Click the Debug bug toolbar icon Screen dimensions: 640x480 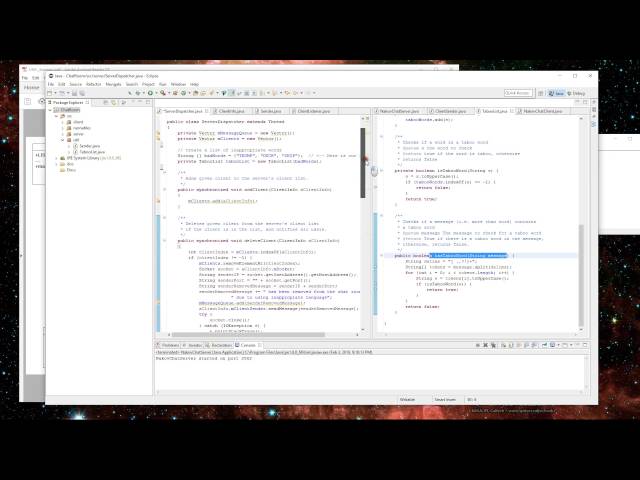point(138,93)
